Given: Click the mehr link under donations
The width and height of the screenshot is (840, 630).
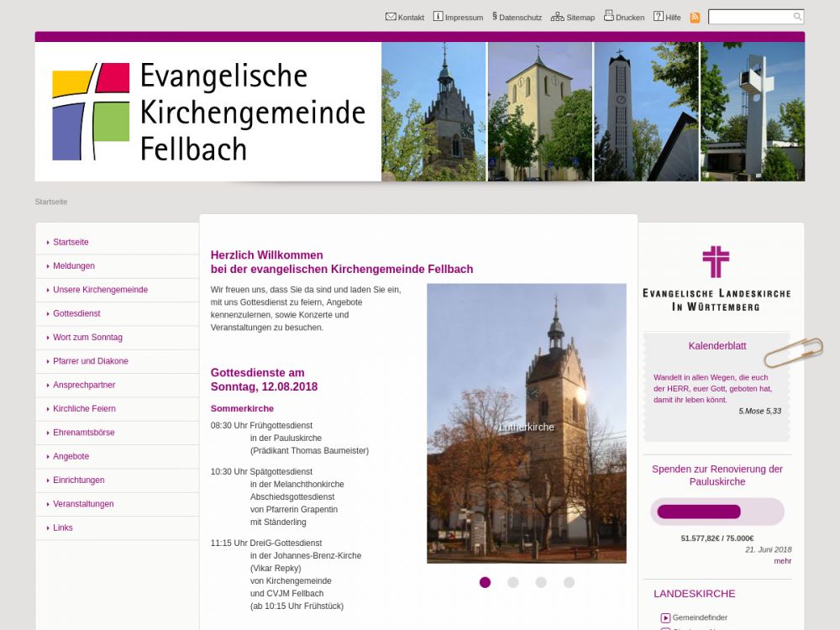Looking at the screenshot, I should click(x=782, y=561).
